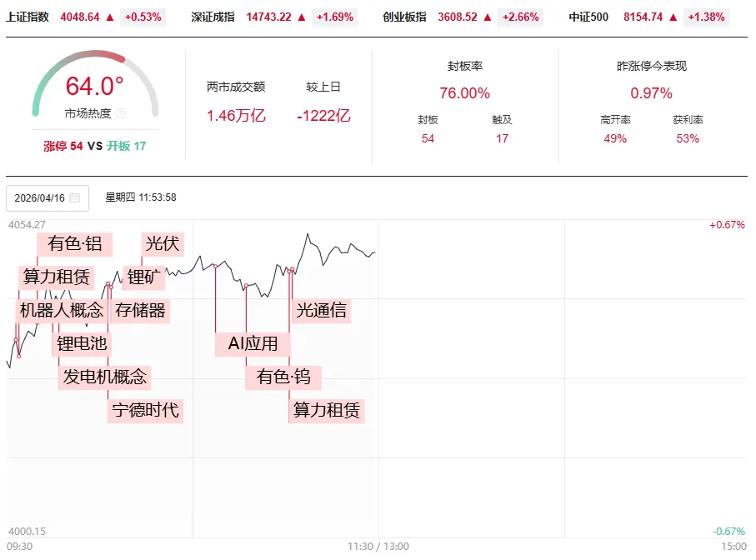This screenshot has height=560, width=756.
Task: Select the 有色·钨 marker label
Action: click(283, 377)
